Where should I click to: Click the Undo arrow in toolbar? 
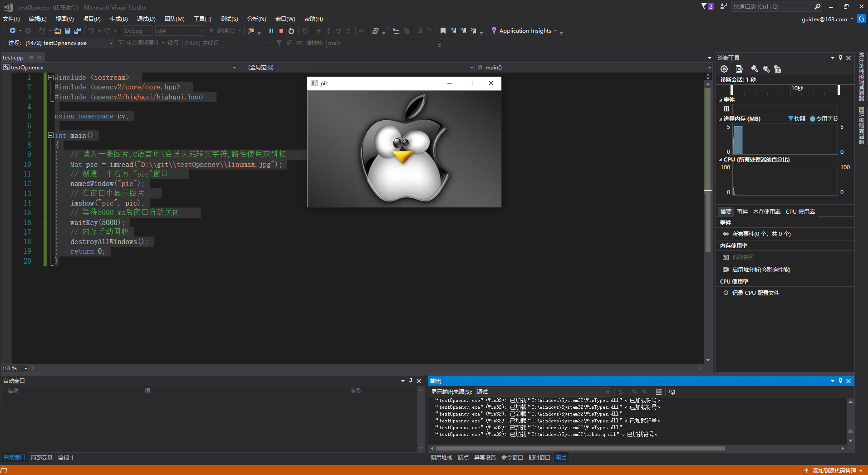tap(91, 31)
